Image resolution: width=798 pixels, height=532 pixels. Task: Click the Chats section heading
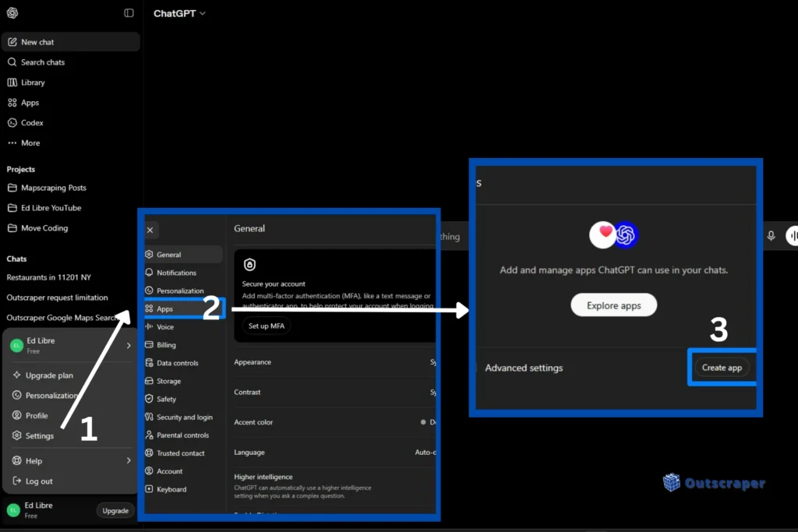[17, 259]
